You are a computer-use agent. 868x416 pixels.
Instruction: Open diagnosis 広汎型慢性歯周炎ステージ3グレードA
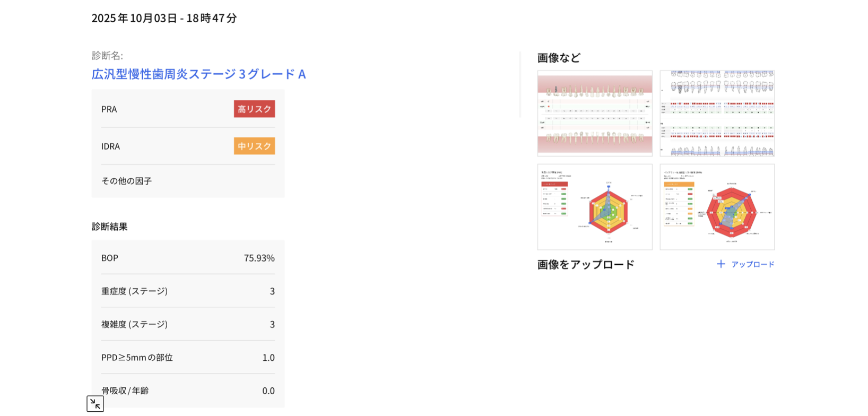[x=199, y=74]
